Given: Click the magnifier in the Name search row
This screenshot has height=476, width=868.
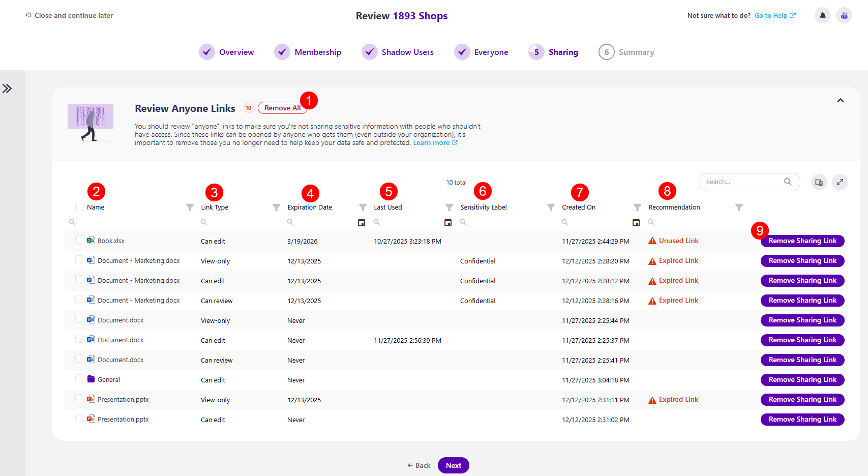Looking at the screenshot, I should [72, 222].
